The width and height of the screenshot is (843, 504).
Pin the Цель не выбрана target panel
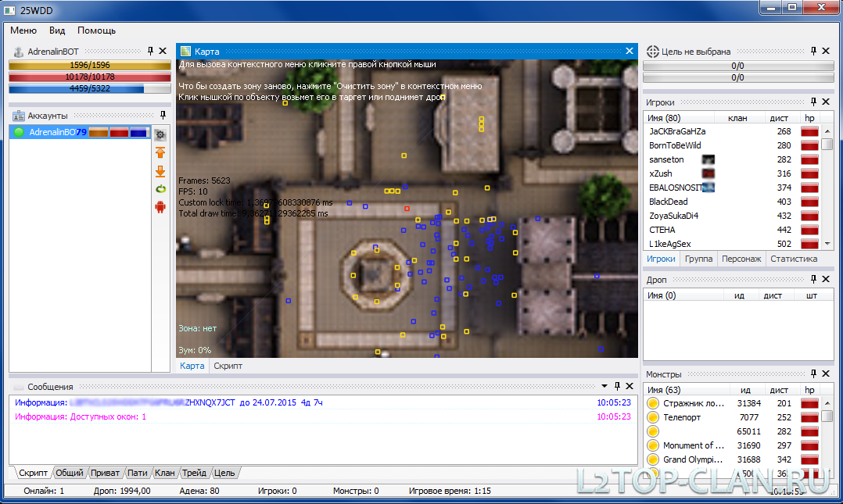[x=813, y=51]
